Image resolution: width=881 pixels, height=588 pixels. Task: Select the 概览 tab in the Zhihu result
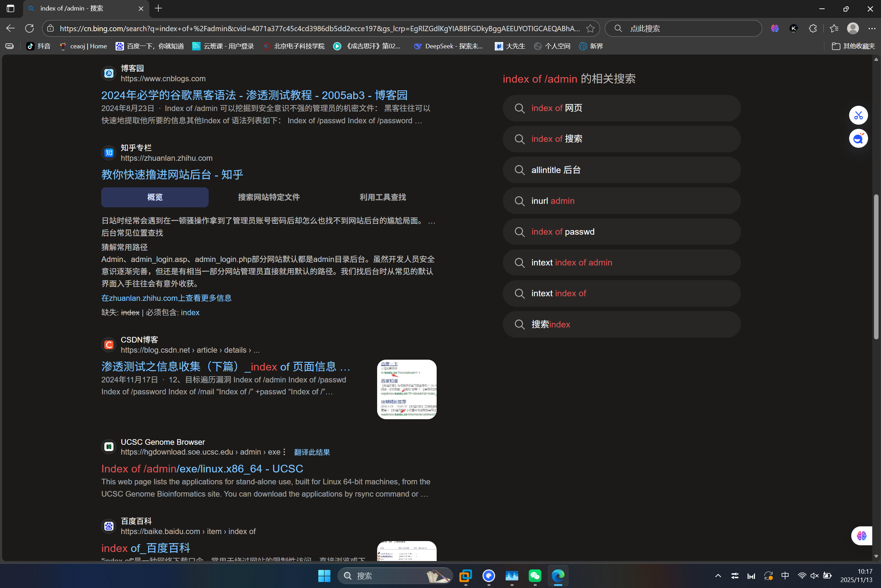coord(154,197)
